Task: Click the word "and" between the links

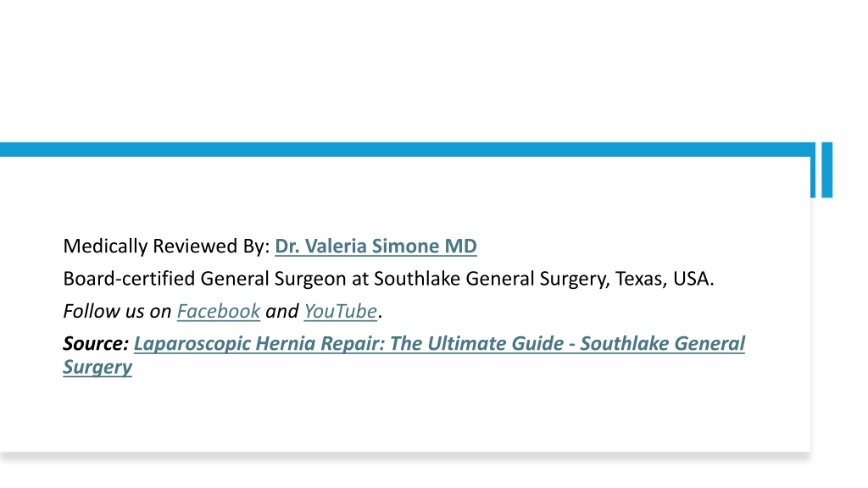Action: [281, 312]
